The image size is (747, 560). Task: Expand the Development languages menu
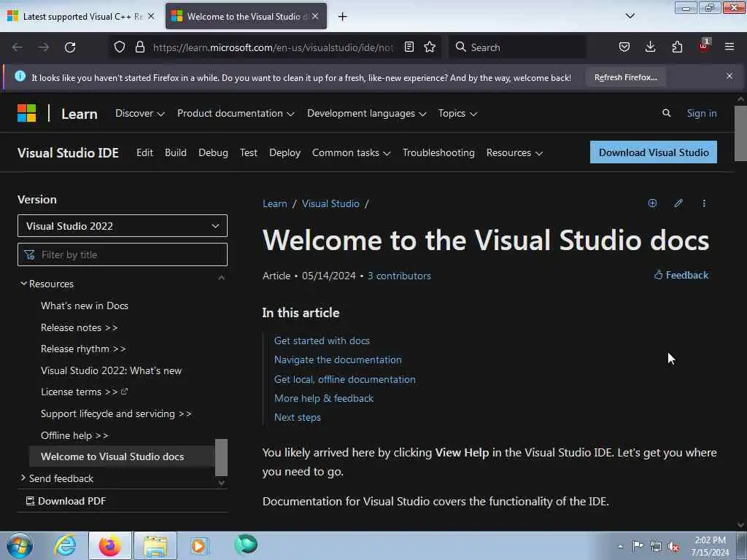coord(366,113)
